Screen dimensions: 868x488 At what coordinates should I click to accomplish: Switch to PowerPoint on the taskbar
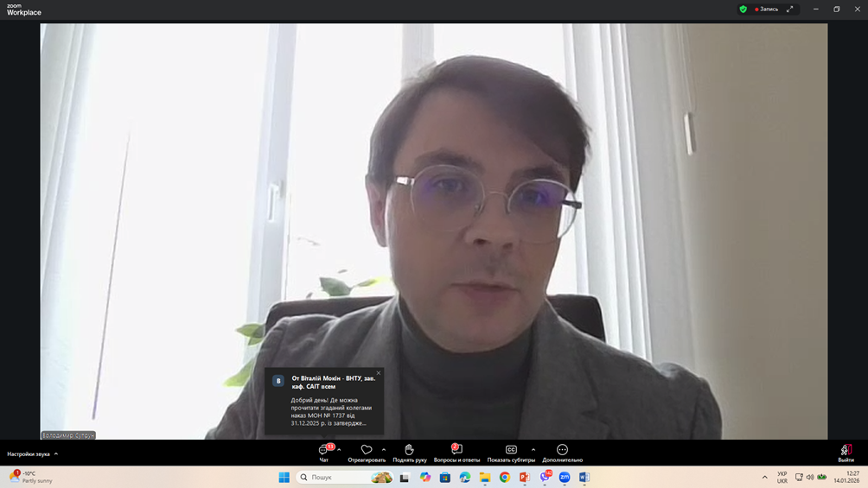coord(525,477)
